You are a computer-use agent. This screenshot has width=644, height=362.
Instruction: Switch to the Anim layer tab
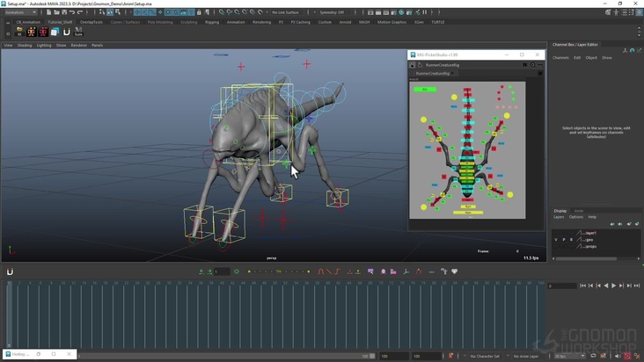[579, 211]
